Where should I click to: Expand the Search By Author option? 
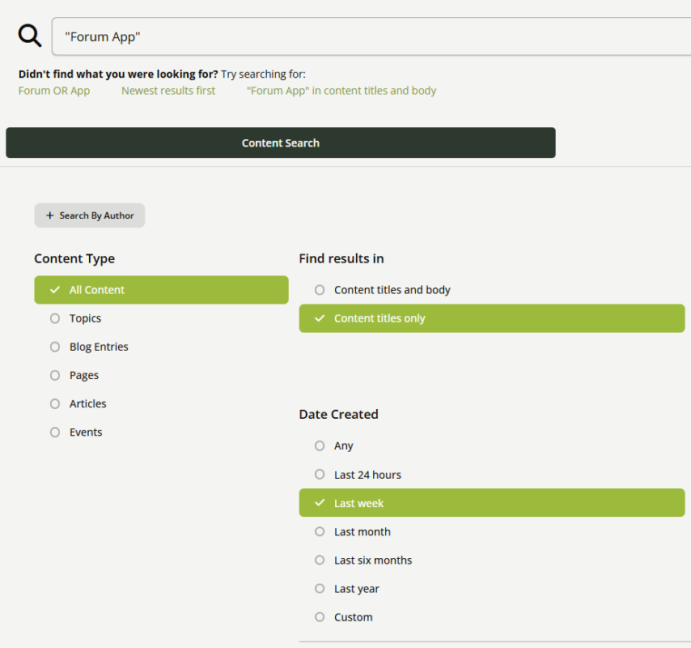(x=90, y=215)
